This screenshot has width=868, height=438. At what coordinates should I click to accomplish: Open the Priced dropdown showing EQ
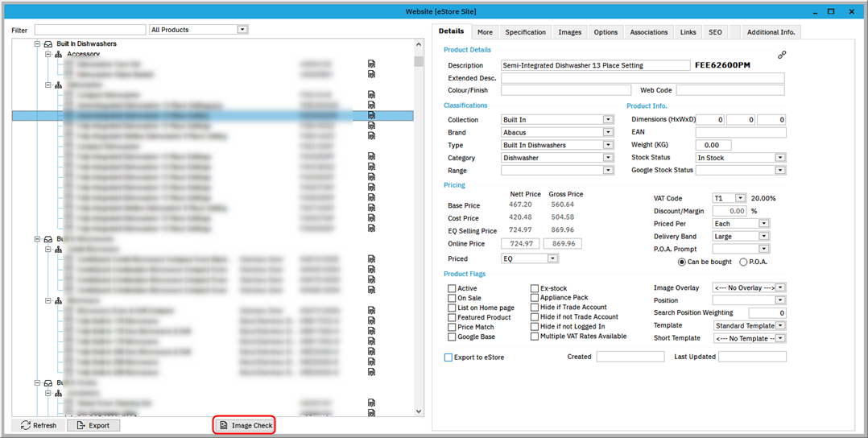[552, 258]
